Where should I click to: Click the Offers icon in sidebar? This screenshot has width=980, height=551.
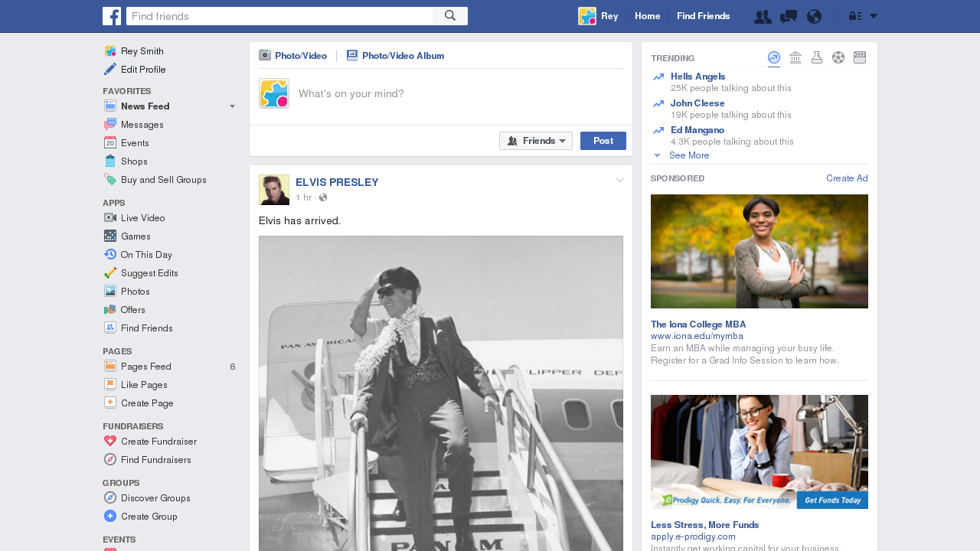110,309
